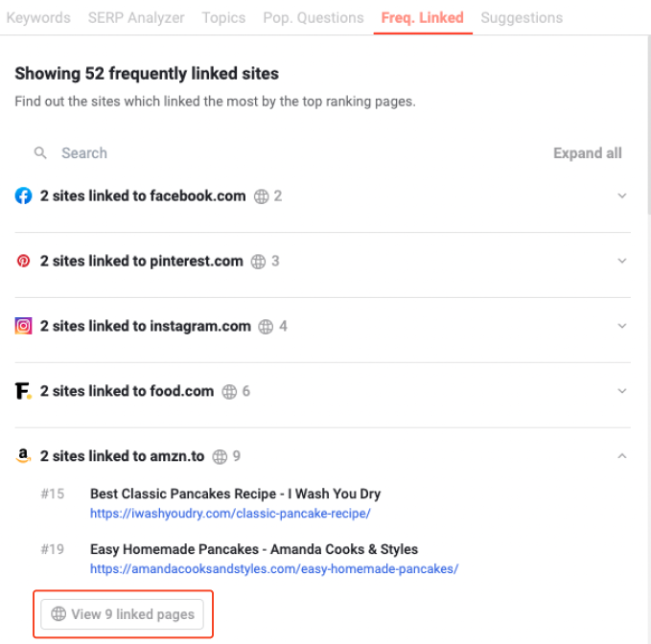The image size is (651, 644).
Task: Click the Amazon amzn.to logo icon
Action: pyautogui.click(x=23, y=455)
